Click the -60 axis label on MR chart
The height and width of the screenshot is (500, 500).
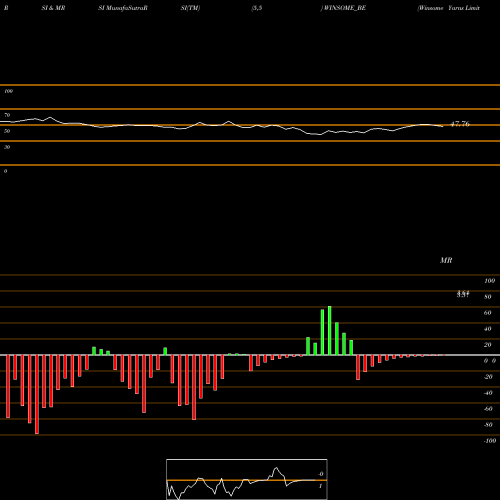[x=488, y=409]
